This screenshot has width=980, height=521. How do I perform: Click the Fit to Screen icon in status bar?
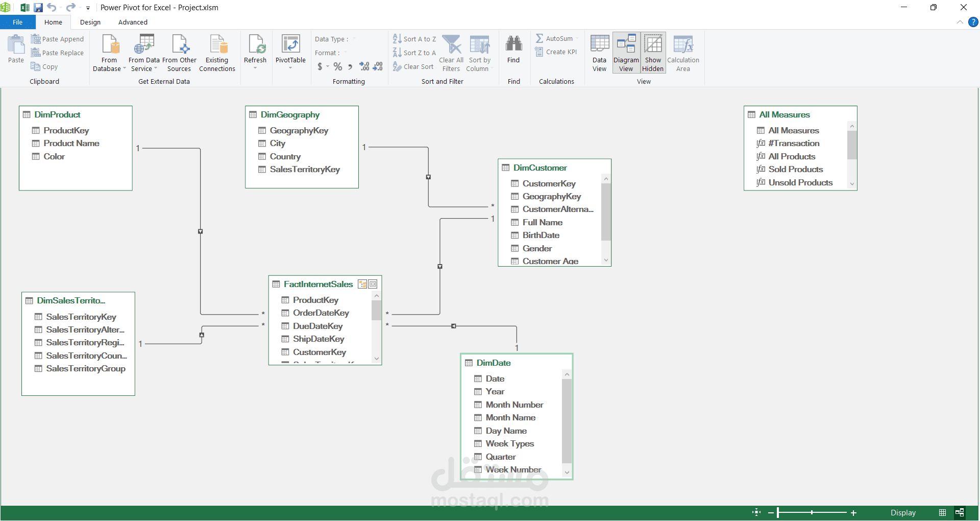pos(756,512)
